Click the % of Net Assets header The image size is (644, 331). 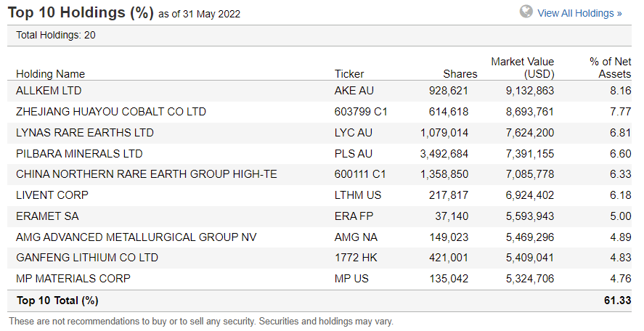click(605, 68)
